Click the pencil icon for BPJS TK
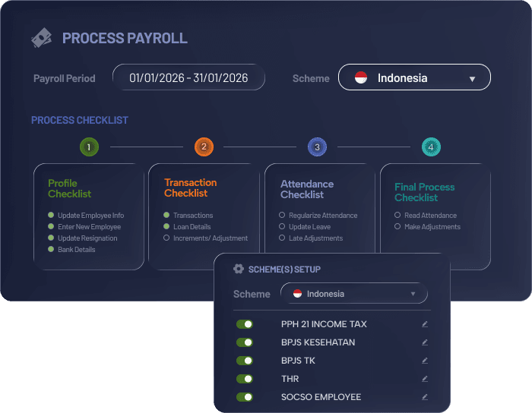 point(424,361)
